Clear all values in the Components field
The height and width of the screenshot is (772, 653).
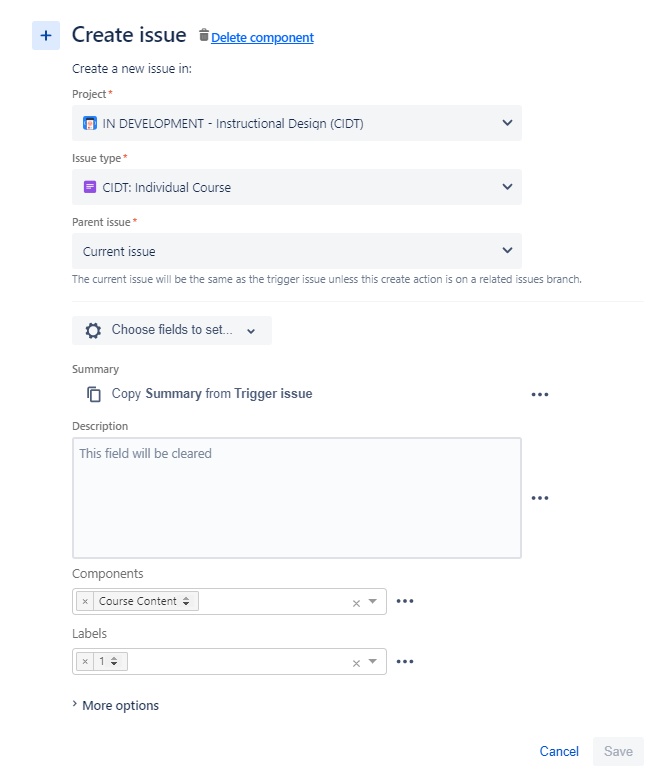[356, 603]
